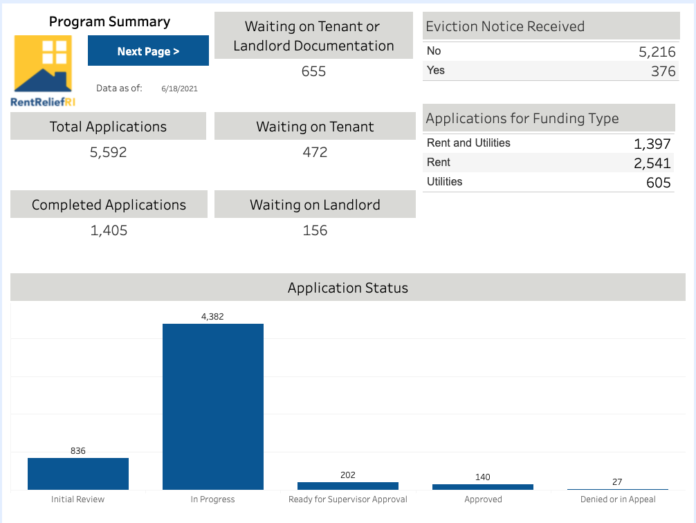
Task: Click the Denied or in Appeal bar
Action: (x=618, y=489)
